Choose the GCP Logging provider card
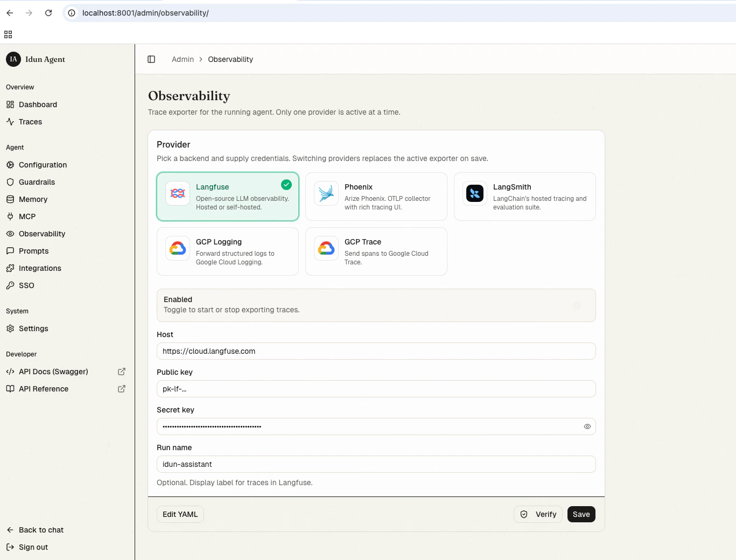736x560 pixels. tap(228, 251)
